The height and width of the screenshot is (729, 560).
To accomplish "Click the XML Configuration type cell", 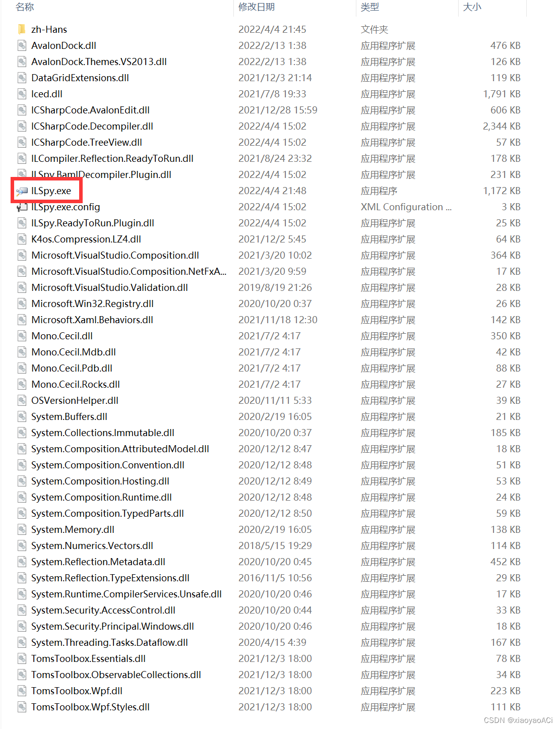I will 406,207.
